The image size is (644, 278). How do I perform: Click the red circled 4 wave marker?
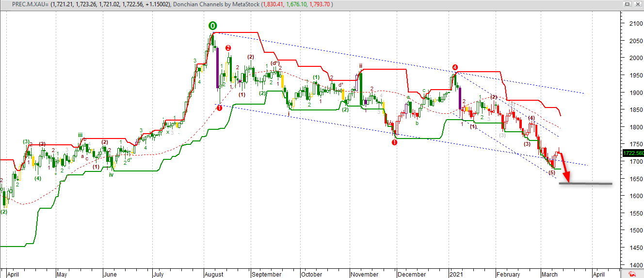point(455,67)
